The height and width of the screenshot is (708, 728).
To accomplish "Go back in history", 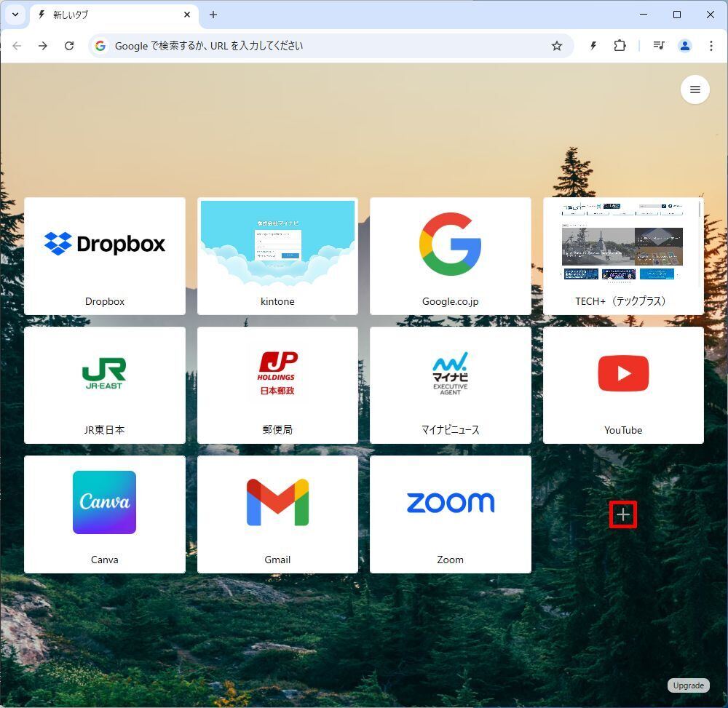I will tap(17, 45).
